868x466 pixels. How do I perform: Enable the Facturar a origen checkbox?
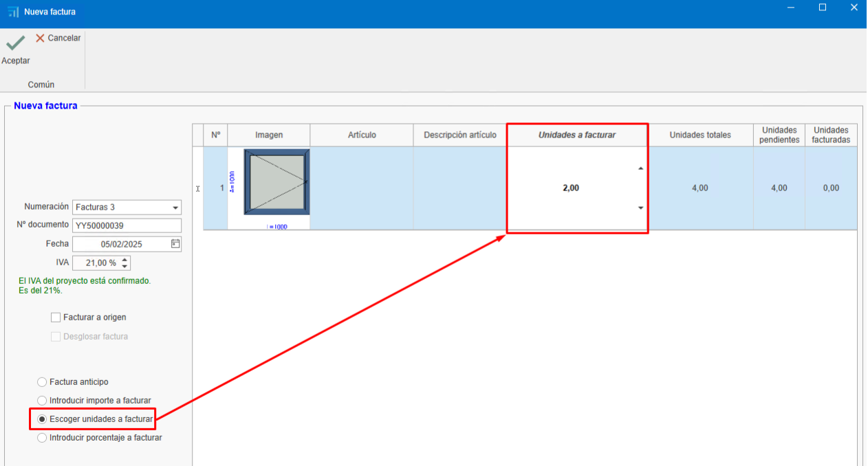(x=56, y=318)
